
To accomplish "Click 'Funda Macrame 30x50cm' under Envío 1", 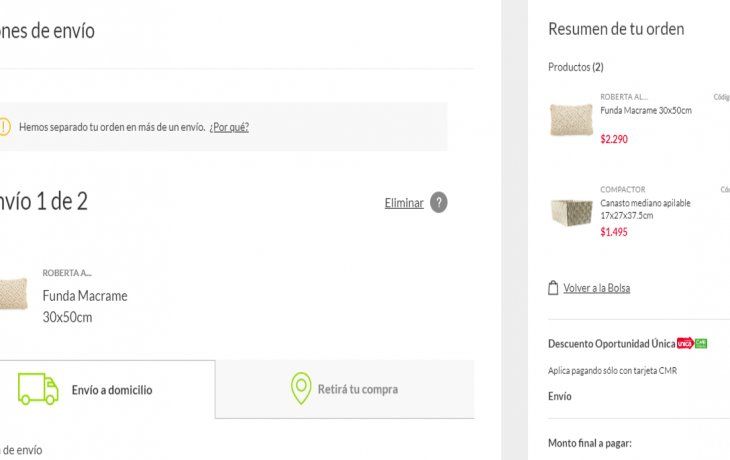I will [85, 306].
